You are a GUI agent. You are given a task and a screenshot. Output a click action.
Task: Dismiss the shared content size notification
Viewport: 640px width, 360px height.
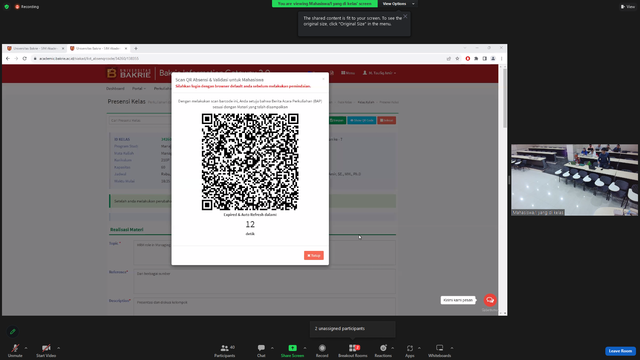point(405,16)
